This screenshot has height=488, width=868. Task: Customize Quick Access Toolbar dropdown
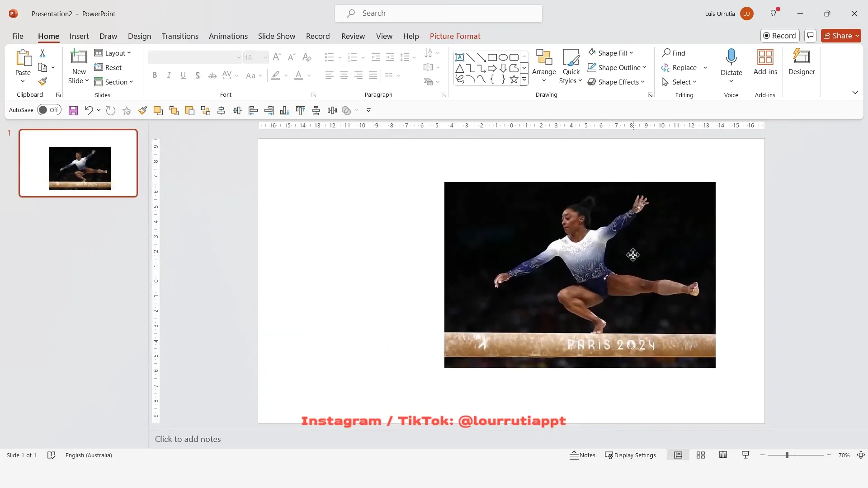368,110
